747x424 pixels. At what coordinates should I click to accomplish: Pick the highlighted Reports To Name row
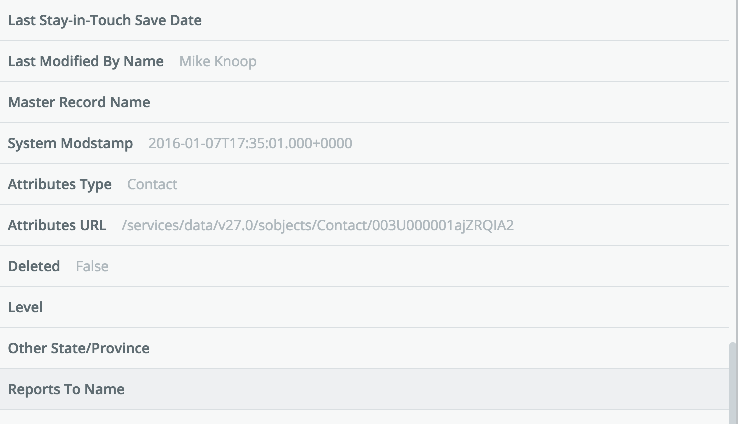364,389
